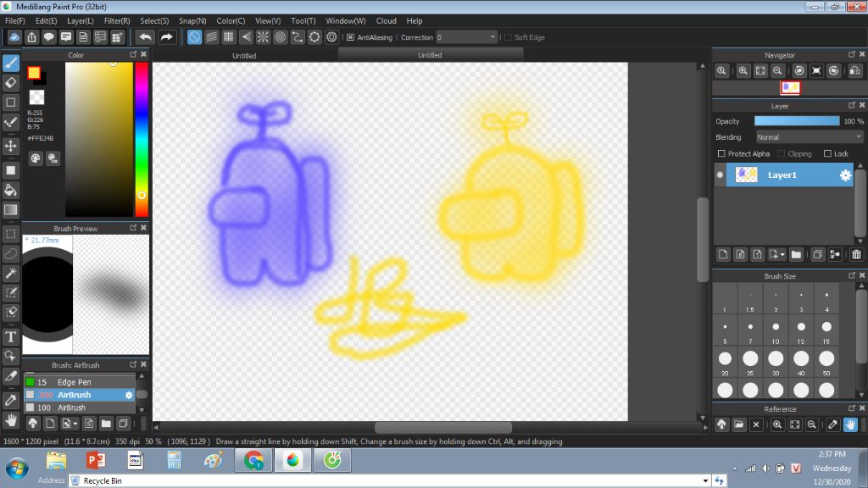Image resolution: width=868 pixels, height=488 pixels.
Task: Hide Layer1 using visibility dot
Action: [x=720, y=175]
